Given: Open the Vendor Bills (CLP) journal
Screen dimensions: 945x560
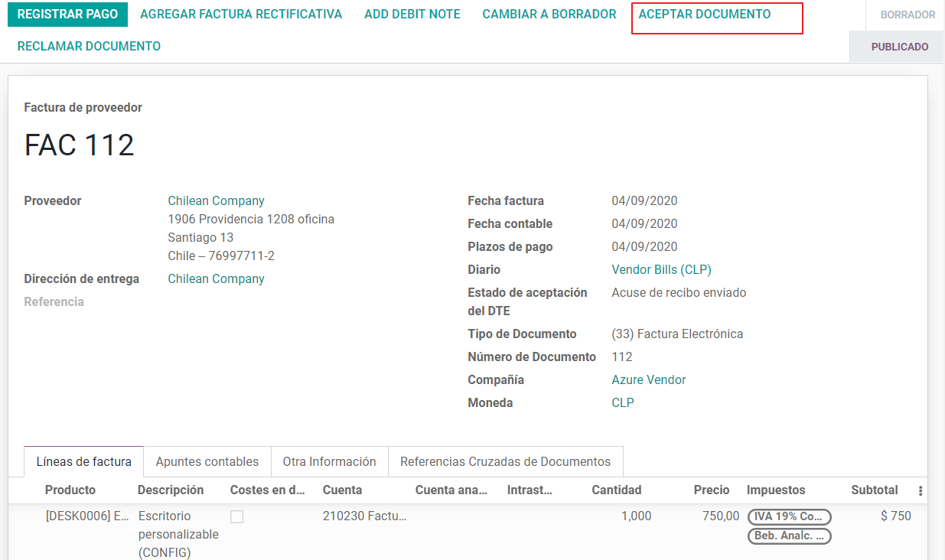Looking at the screenshot, I should pyautogui.click(x=661, y=269).
